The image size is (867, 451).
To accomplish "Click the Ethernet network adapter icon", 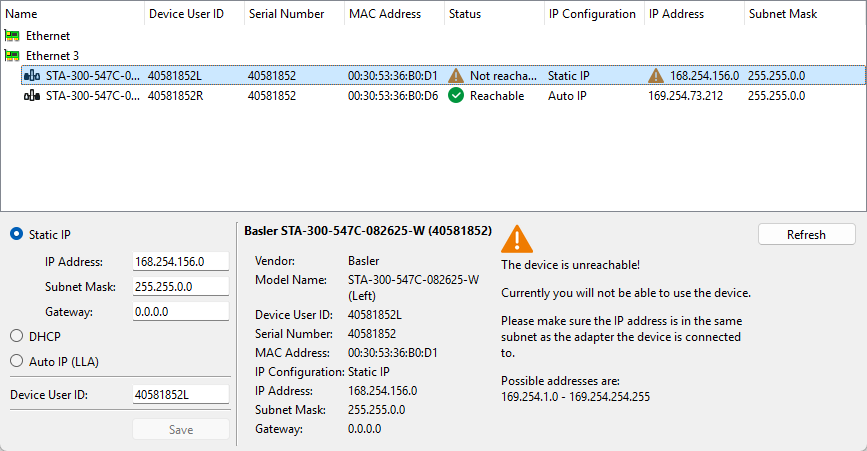I will point(12,36).
